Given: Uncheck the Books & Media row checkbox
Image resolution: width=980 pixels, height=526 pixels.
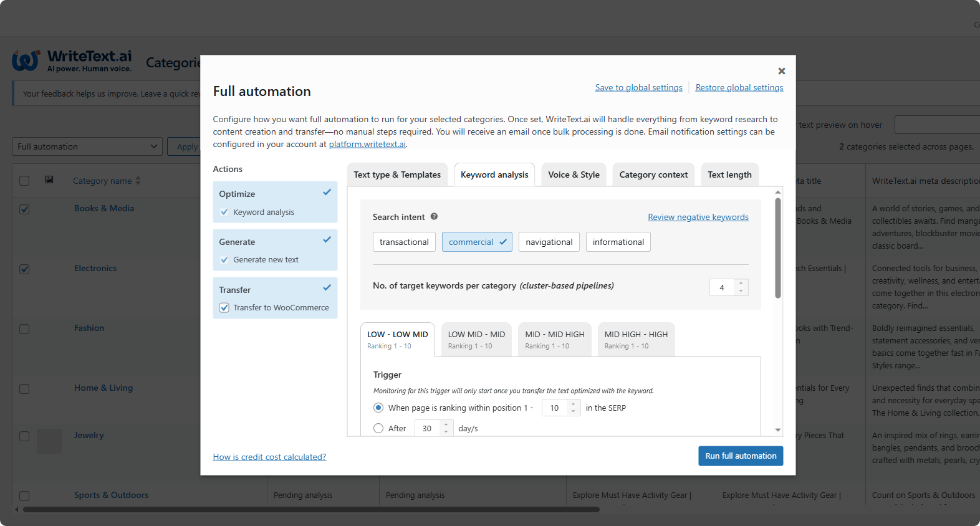Looking at the screenshot, I should coord(24,209).
